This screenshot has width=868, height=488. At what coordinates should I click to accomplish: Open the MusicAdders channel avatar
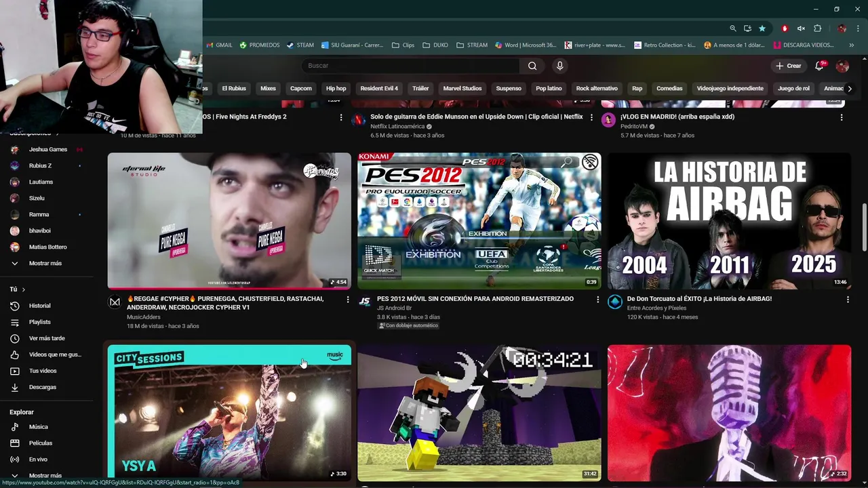pyautogui.click(x=115, y=302)
